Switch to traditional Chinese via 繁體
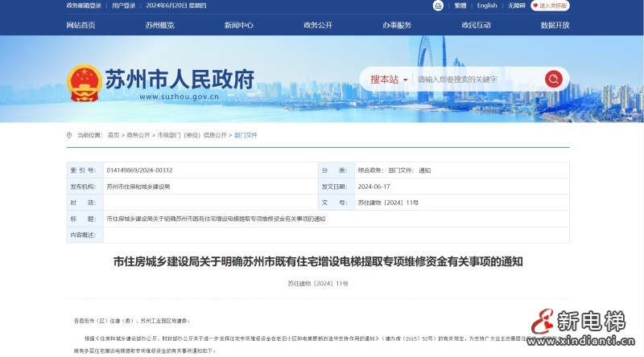Viewport: 644px width, 357px height. pos(460,6)
